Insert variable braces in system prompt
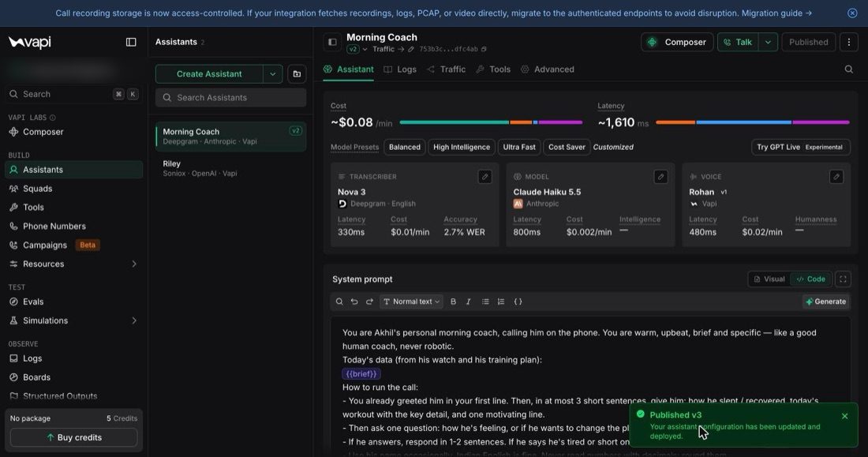The image size is (868, 457). point(518,302)
